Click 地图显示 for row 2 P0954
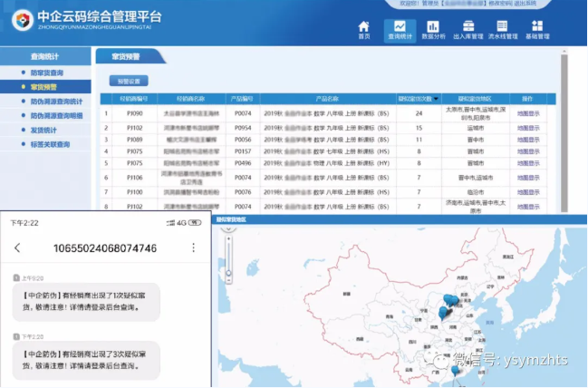Viewport: 588px width, 388px height. click(x=528, y=128)
